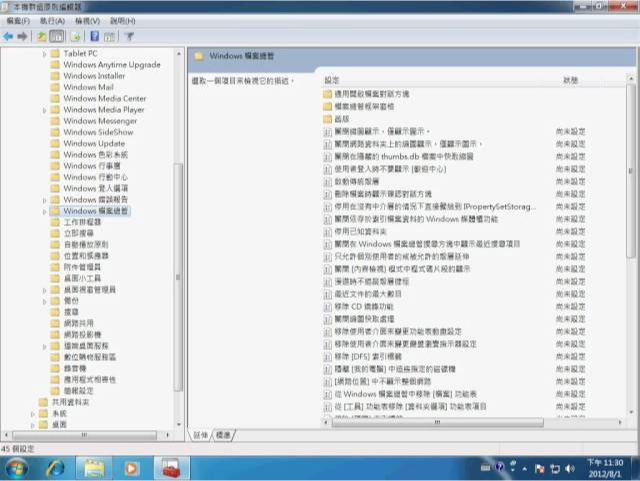Select the 最近文件的最大數目 setting row
640x481 pixels.
tap(454, 294)
